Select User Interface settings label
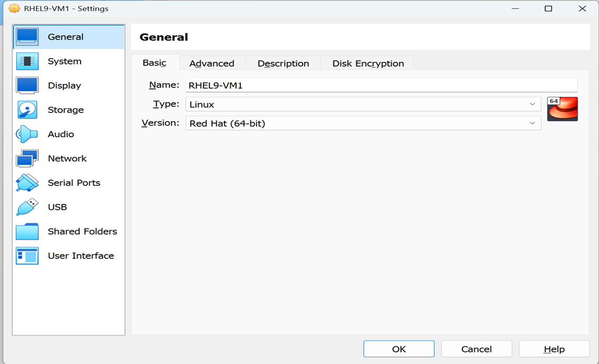This screenshot has height=364, width=599. tap(81, 256)
